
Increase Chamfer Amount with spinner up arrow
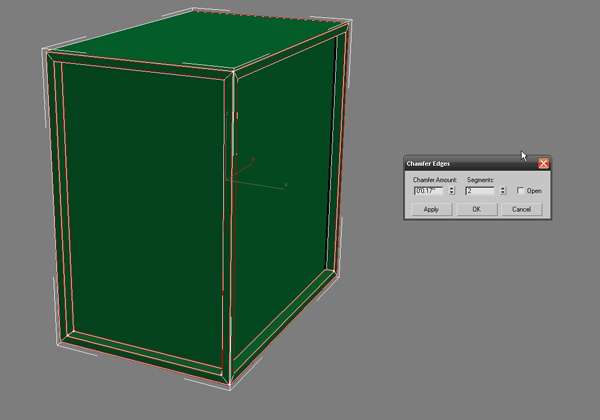coord(452,188)
